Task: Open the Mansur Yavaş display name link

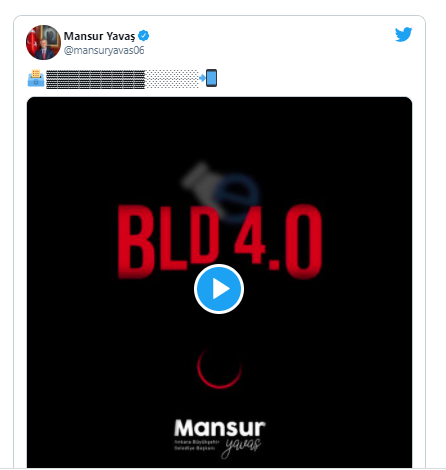Action: [99, 36]
